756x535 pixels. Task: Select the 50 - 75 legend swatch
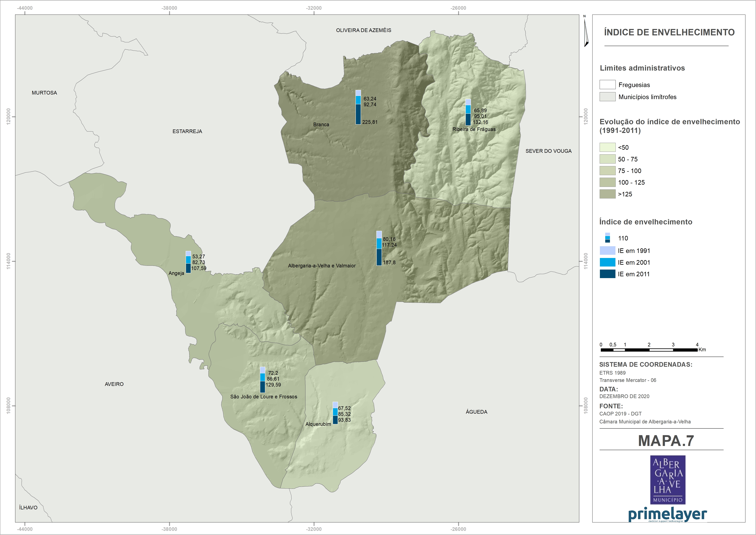click(607, 159)
